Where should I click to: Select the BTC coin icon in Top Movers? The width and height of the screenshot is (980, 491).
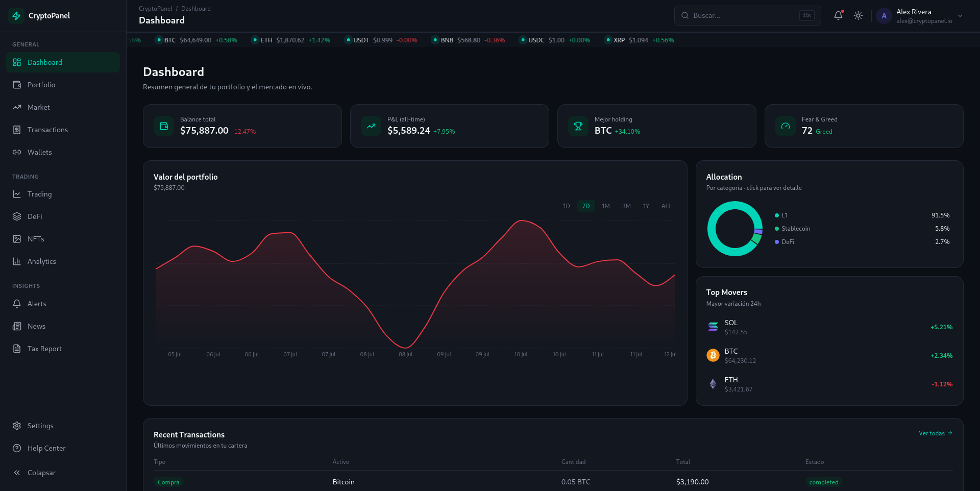pos(713,355)
